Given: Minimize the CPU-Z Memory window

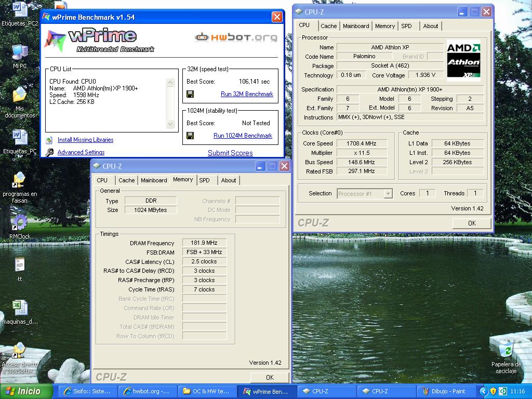Looking at the screenshot, I should click(x=260, y=166).
